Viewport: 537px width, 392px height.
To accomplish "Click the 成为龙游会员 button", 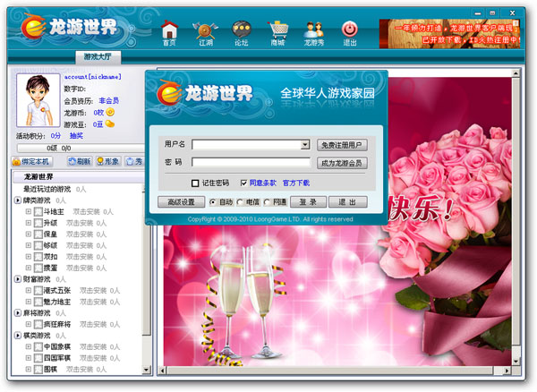I will 342,163.
